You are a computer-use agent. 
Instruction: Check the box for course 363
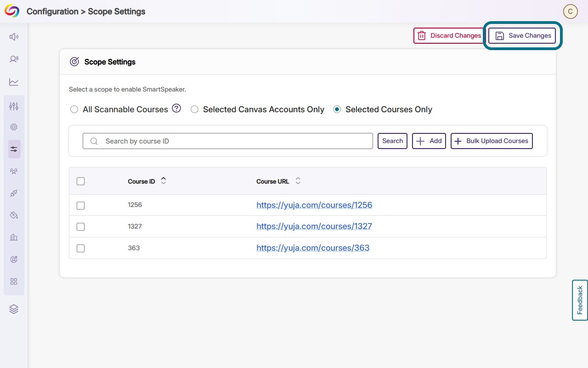click(x=80, y=248)
